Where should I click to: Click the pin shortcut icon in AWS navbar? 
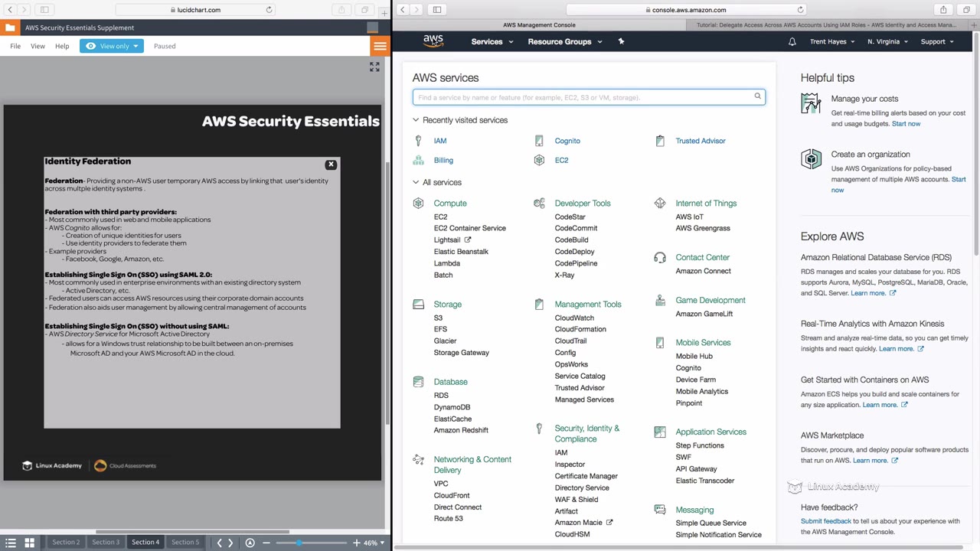tap(621, 41)
